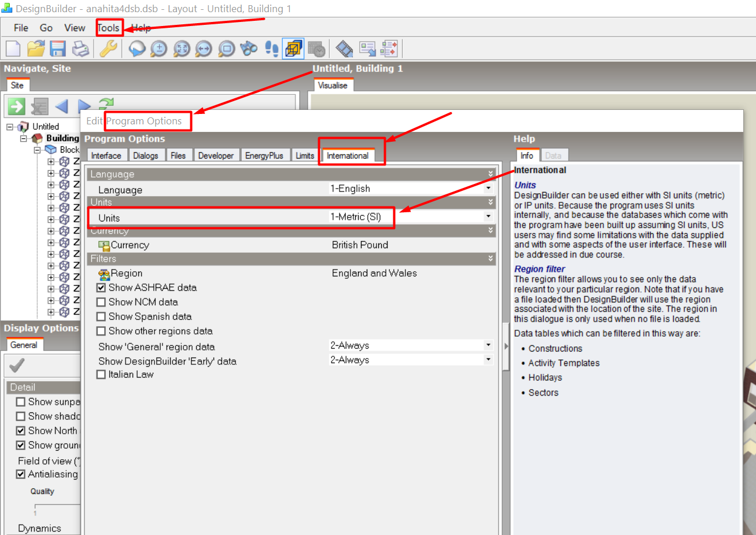Open the Data tab in the Help panel

pyautogui.click(x=554, y=156)
